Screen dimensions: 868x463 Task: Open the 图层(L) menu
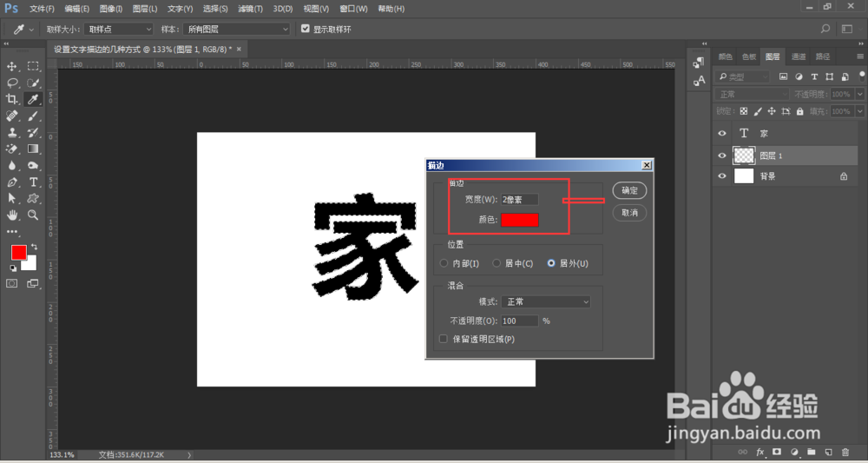(x=145, y=9)
